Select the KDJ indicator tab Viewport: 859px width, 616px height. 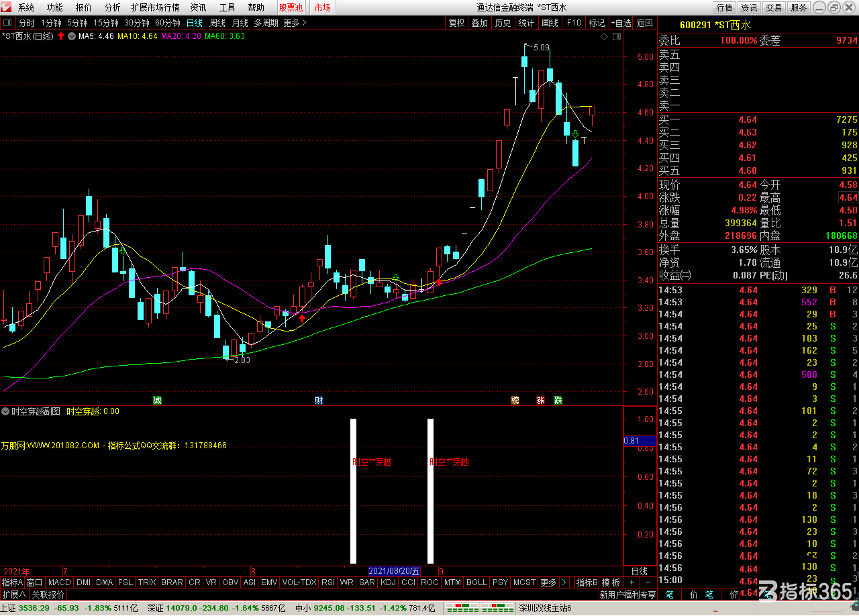pos(388,582)
